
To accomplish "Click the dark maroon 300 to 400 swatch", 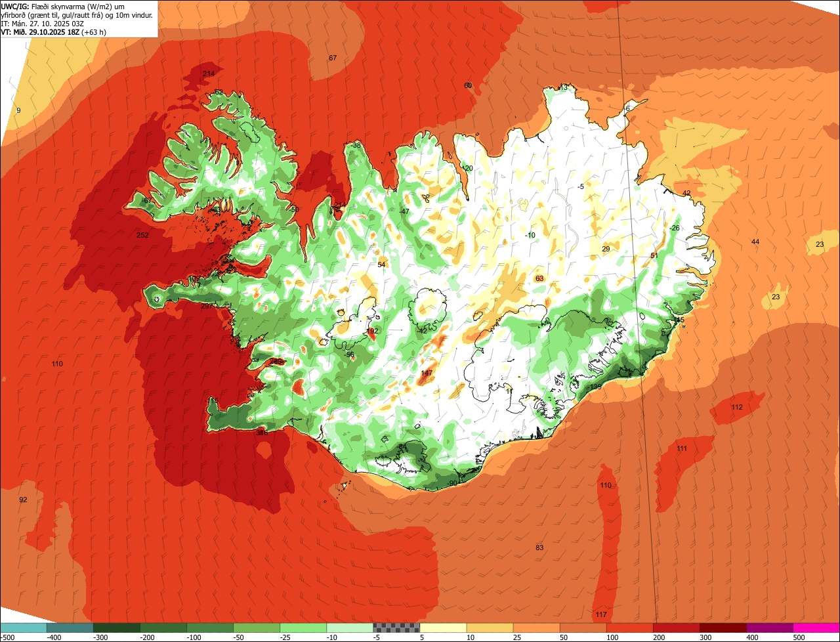I will (723, 628).
